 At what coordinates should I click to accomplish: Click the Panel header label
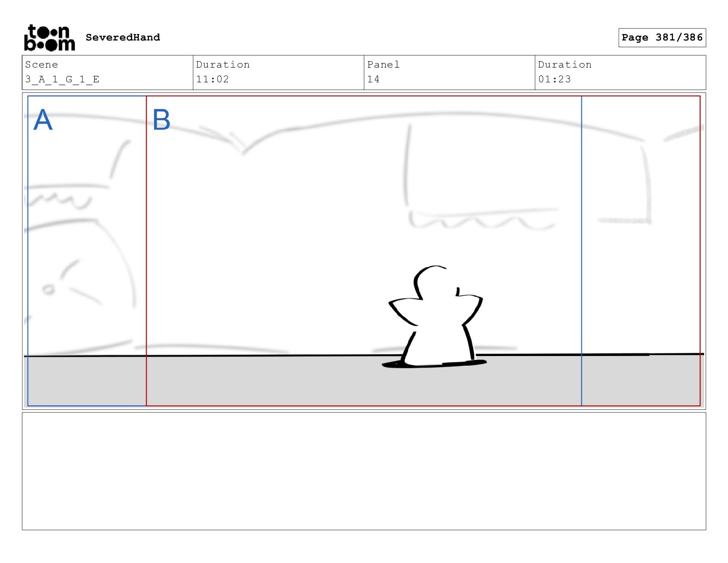[x=383, y=64]
